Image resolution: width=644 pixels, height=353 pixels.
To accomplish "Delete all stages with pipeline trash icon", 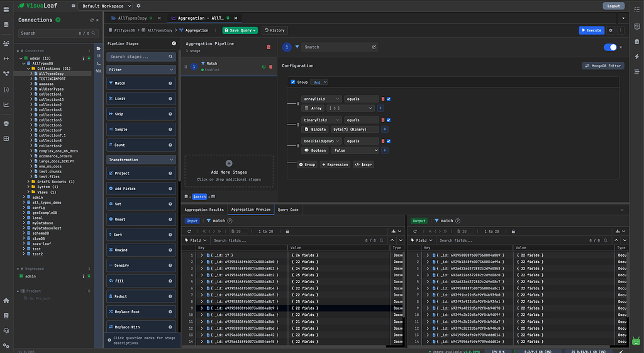I will coord(269,47).
